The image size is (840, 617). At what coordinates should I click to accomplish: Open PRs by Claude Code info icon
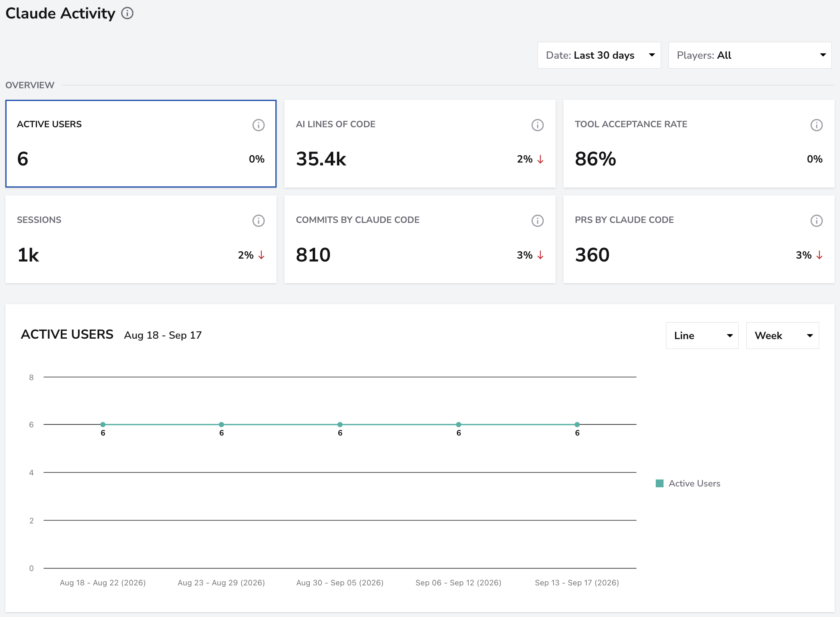(x=817, y=220)
